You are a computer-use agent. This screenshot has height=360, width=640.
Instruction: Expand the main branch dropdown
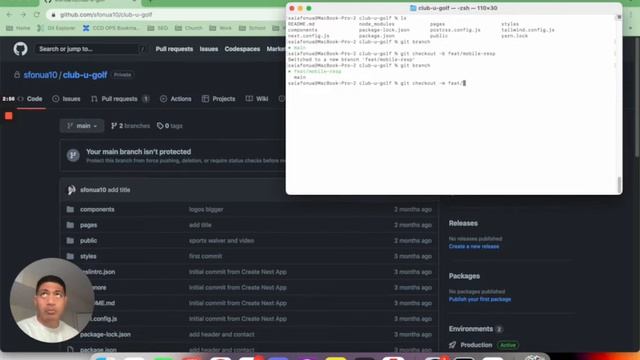(x=82, y=126)
